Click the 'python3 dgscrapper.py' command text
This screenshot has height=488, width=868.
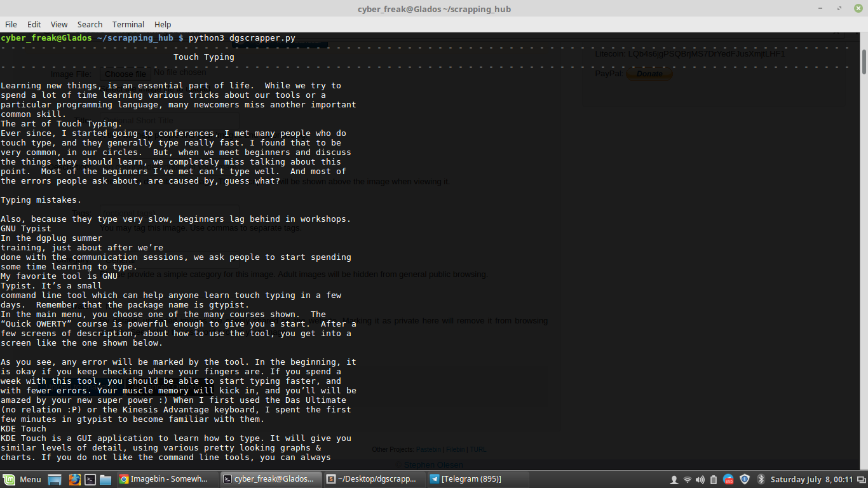click(242, 38)
